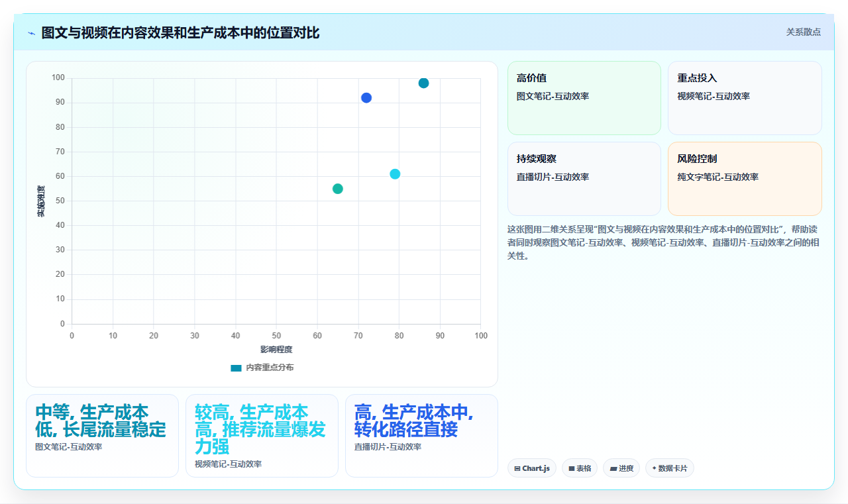
Task: Click the 直播切片-互动效率 caption below chart
Action: 388,447
